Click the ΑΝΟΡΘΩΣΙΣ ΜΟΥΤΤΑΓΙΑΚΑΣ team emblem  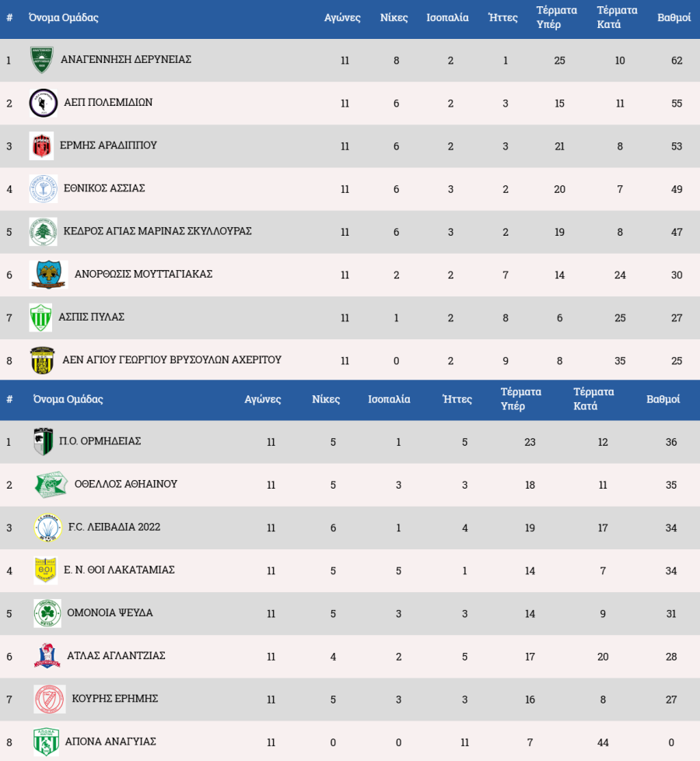click(48, 274)
